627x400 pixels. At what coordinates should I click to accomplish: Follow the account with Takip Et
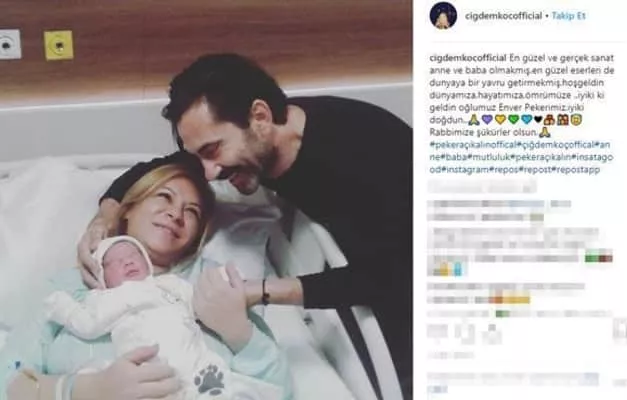[569, 16]
